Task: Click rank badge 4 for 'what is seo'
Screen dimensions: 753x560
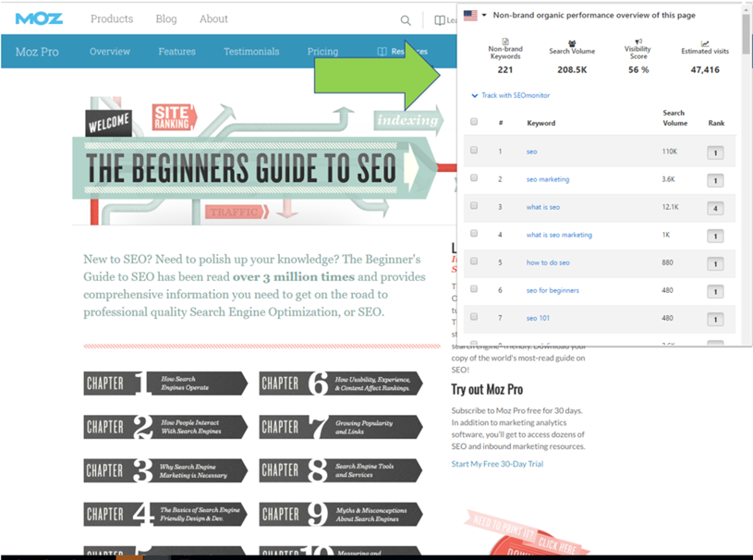Action: 715,209
